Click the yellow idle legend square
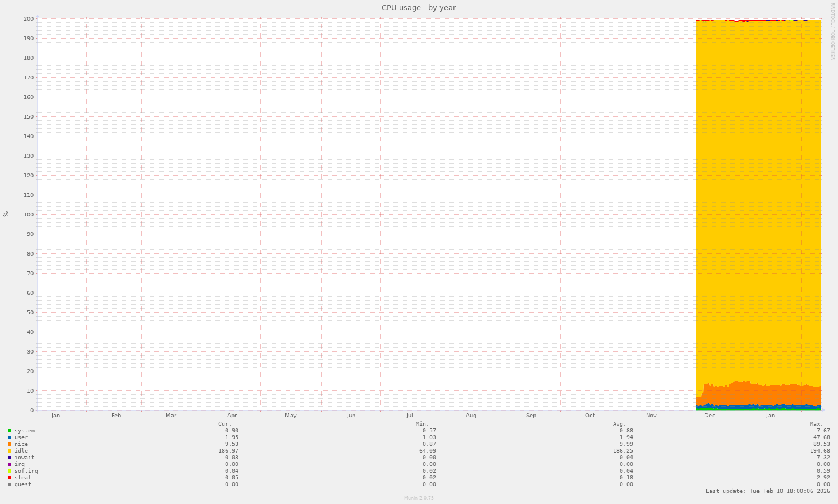Image resolution: width=838 pixels, height=504 pixels. pyautogui.click(x=10, y=451)
